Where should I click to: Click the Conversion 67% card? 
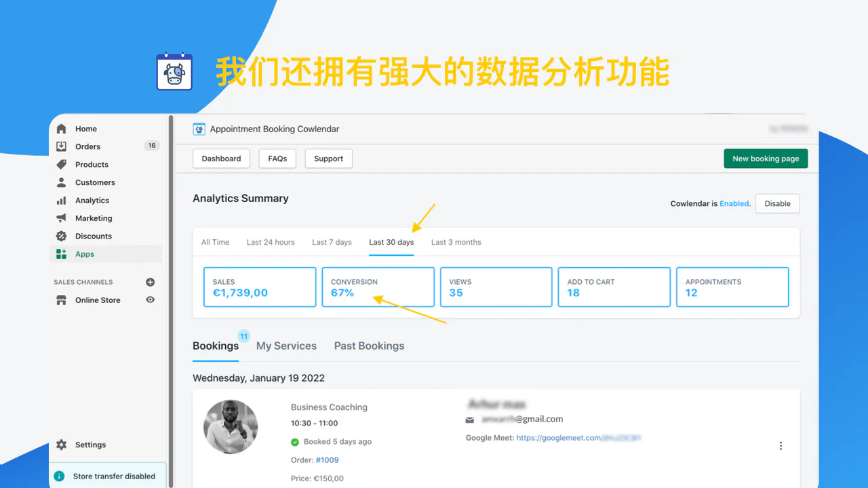pyautogui.click(x=378, y=287)
